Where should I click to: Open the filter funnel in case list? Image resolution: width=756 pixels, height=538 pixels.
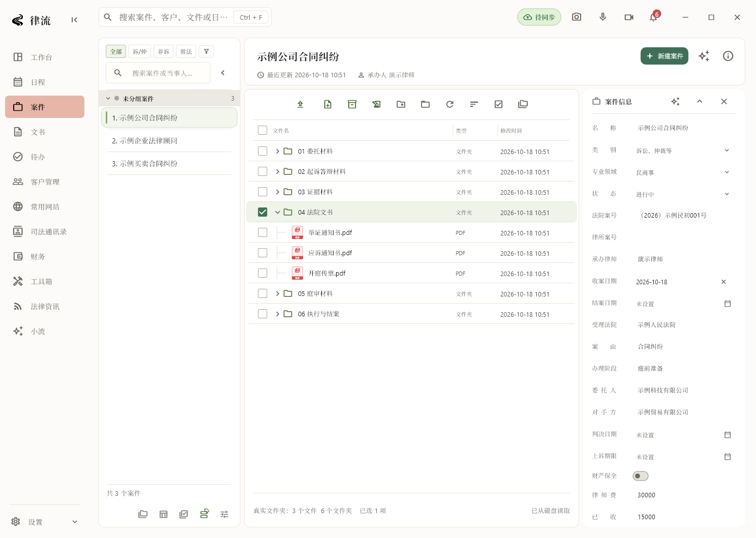(x=206, y=51)
